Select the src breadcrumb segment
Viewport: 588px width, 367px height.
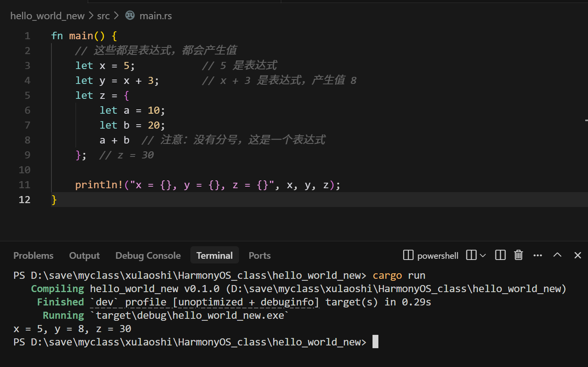103,16
